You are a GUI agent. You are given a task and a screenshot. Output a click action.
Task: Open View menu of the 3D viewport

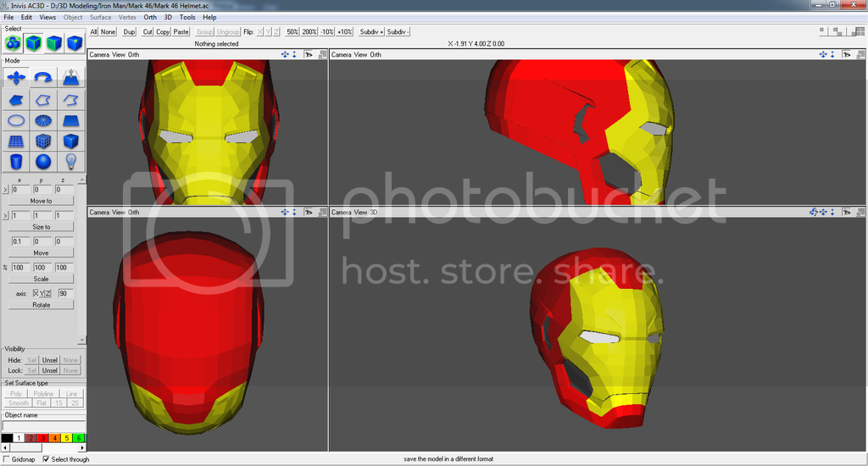pos(360,212)
